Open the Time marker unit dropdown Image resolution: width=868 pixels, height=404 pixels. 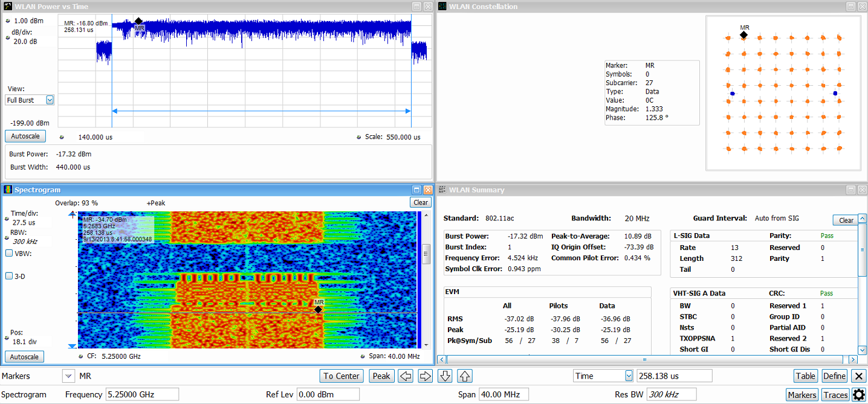point(629,376)
